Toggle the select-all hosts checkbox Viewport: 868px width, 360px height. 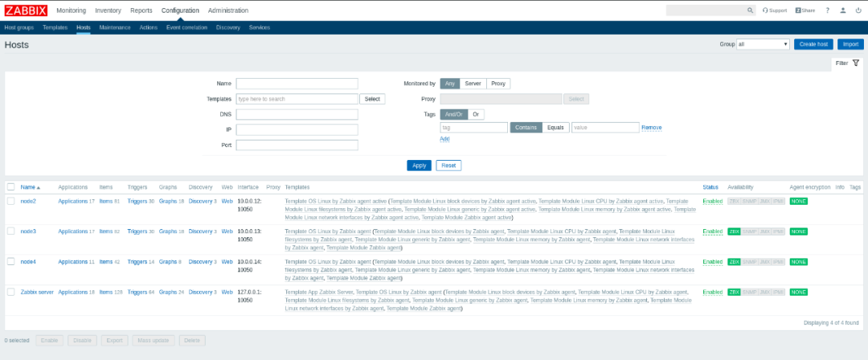click(11, 187)
